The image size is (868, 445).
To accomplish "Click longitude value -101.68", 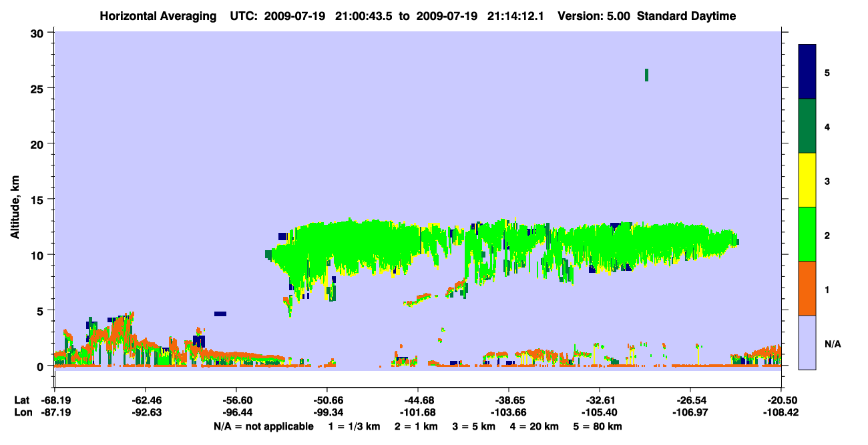I will coord(418,412).
